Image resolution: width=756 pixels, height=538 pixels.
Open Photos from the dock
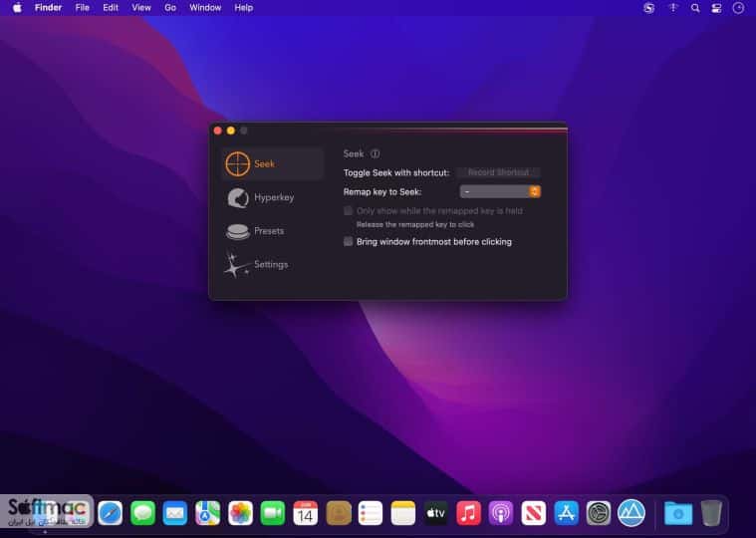click(240, 513)
